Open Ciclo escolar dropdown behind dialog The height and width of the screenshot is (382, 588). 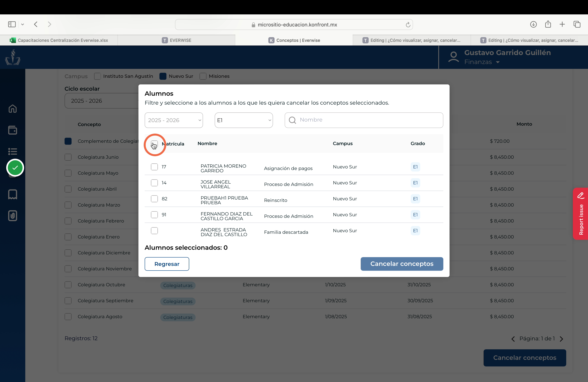[x=101, y=101]
